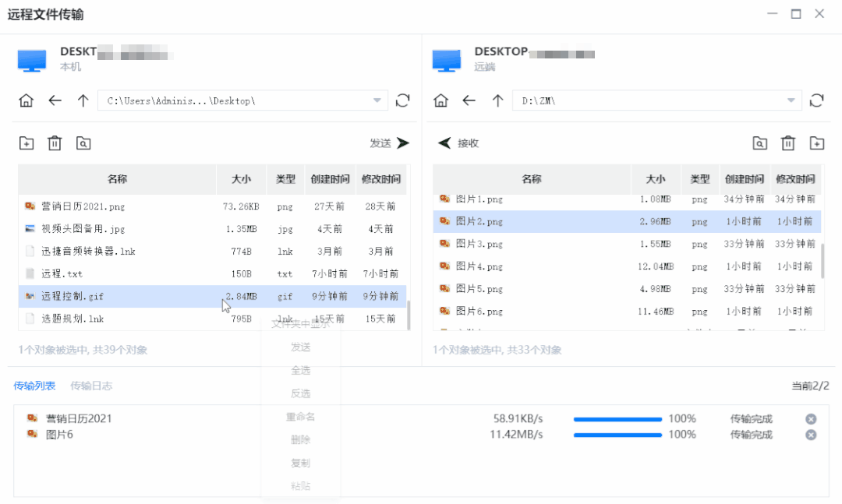This screenshot has height=504, width=842.
Task: Select local file 营销日历2021.png
Action: [x=212, y=206]
